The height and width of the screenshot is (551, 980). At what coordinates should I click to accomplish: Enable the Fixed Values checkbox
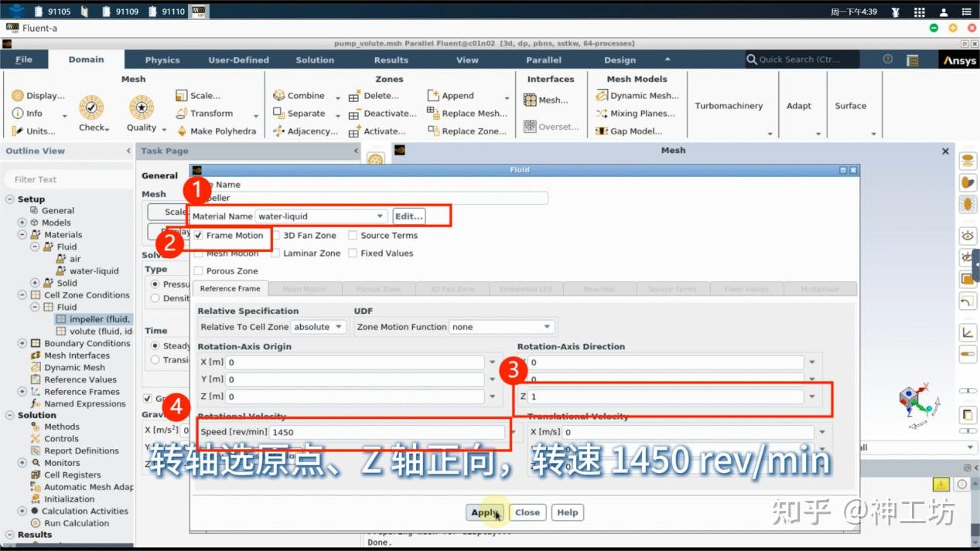(353, 253)
